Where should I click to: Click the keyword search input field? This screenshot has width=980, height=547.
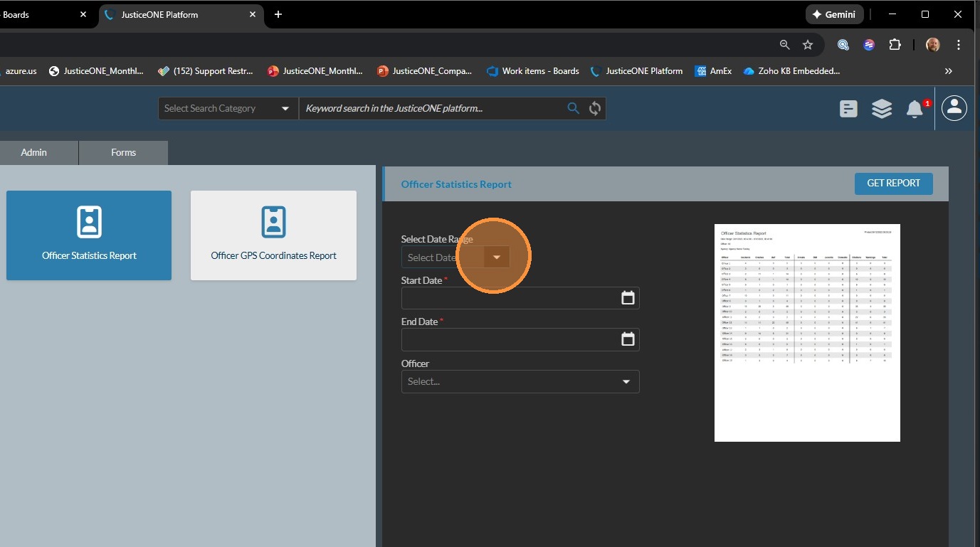coord(431,108)
